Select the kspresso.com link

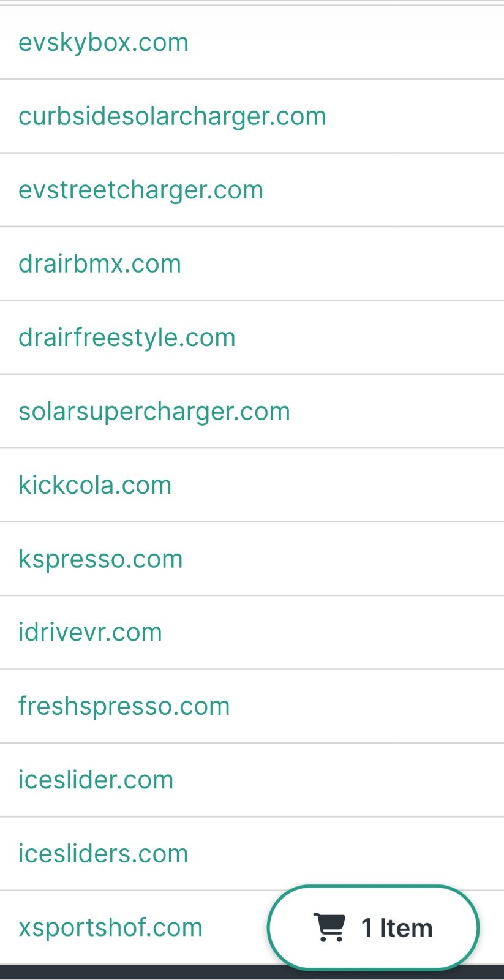[x=100, y=559]
